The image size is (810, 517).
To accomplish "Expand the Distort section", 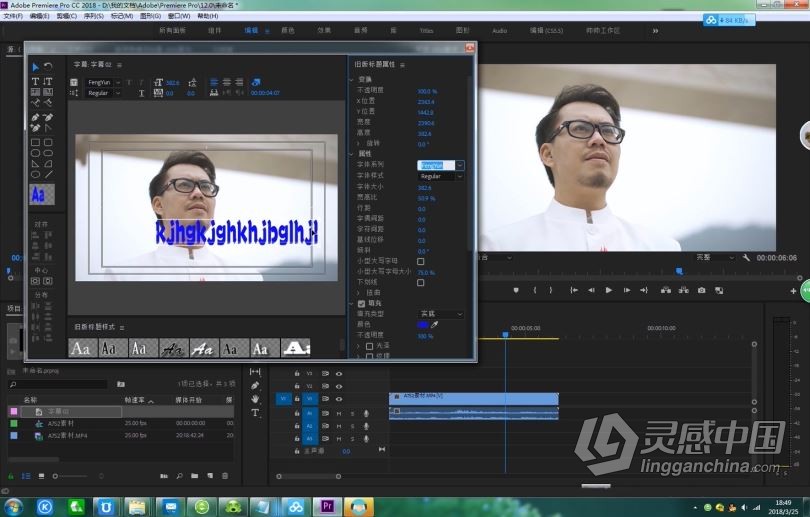I will click(x=359, y=293).
